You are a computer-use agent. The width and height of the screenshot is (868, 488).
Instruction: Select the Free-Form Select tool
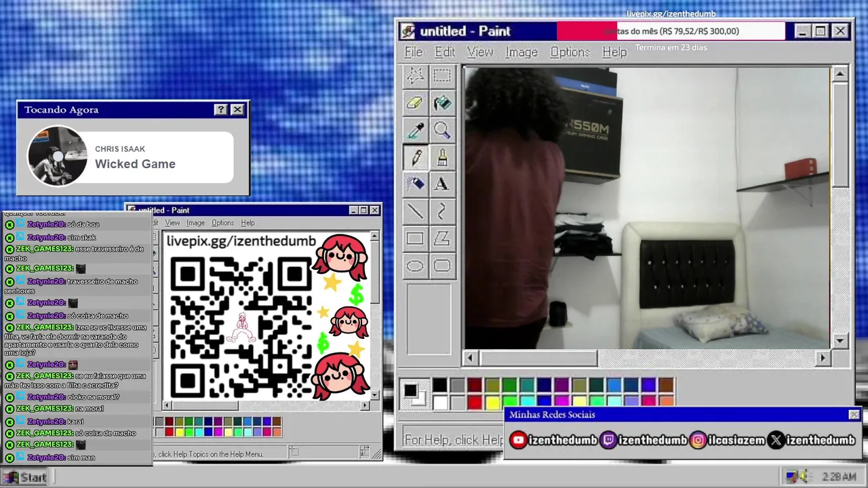[x=415, y=76]
